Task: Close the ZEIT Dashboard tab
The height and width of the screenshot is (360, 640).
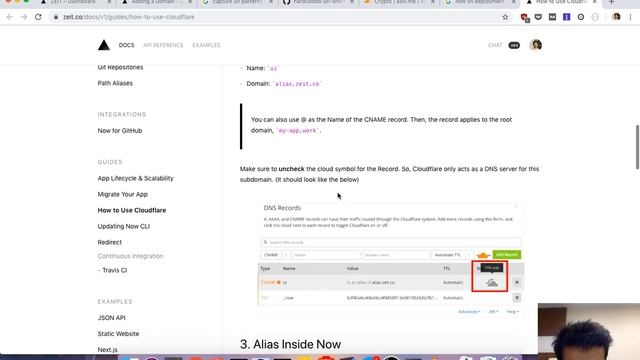Action: click(109, 2)
